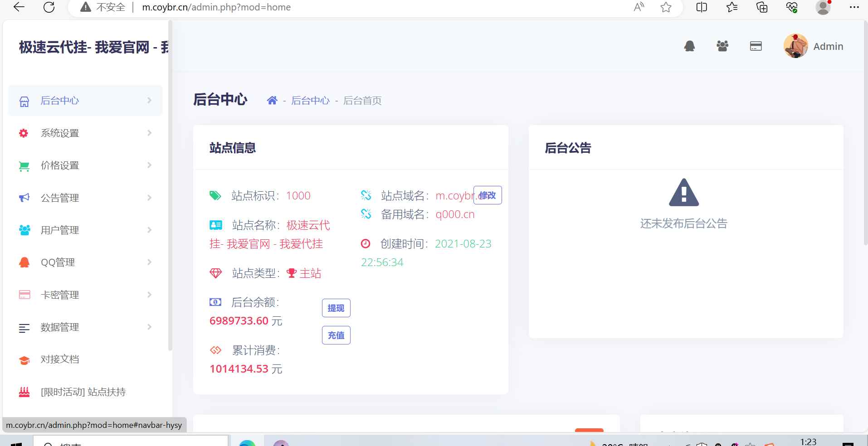868x446 pixels.
Task: Select the 后台中心 home icon in sidebar
Action: coord(24,101)
